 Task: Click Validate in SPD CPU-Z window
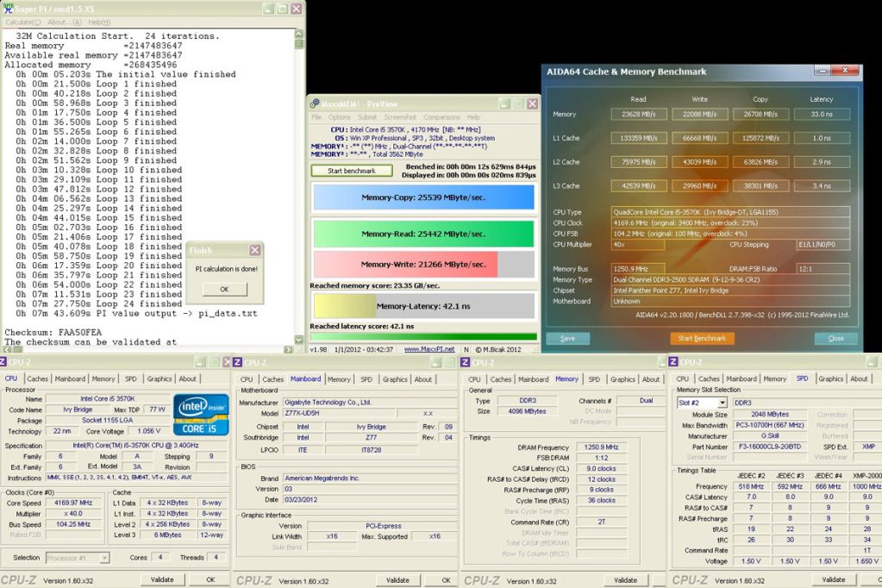833,579
